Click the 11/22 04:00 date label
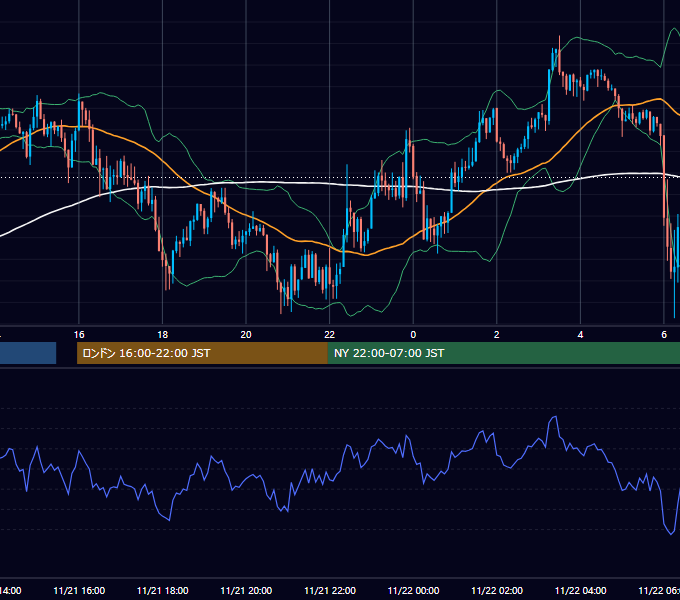 click(581, 590)
